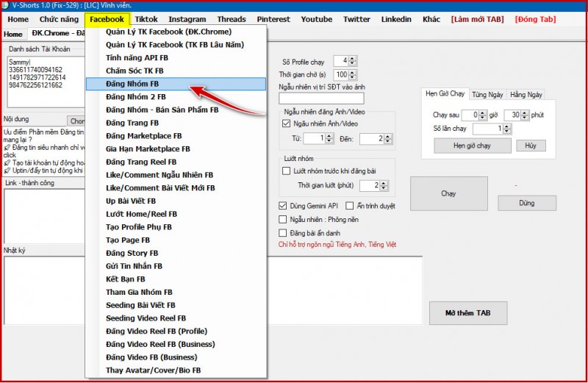
Task: Toggle 'Ngẫu nhiên Ảnh/Video' checkbox
Action: pyautogui.click(x=287, y=124)
